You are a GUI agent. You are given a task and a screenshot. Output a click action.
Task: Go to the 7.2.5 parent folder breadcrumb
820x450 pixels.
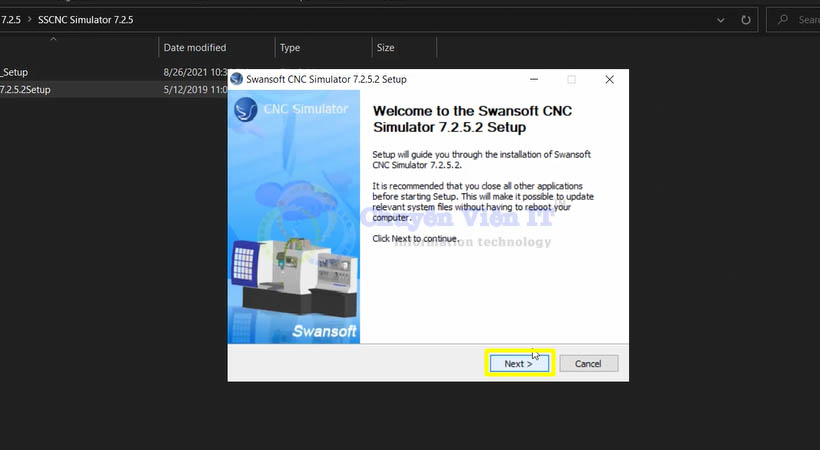click(10, 19)
